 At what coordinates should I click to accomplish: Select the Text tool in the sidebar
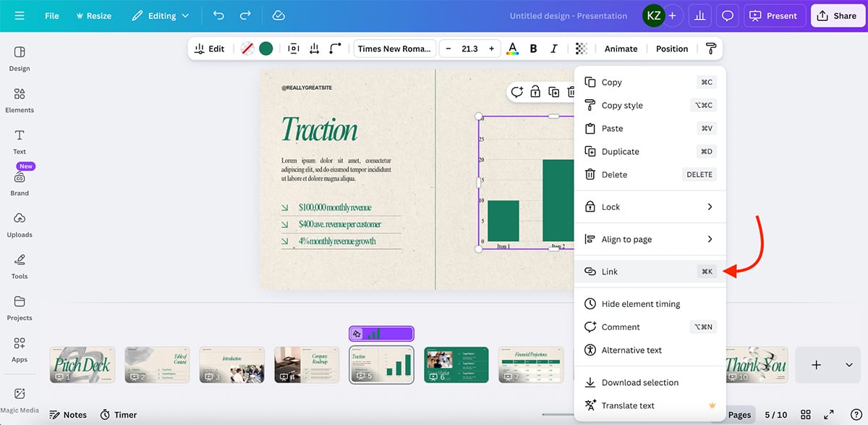click(19, 140)
